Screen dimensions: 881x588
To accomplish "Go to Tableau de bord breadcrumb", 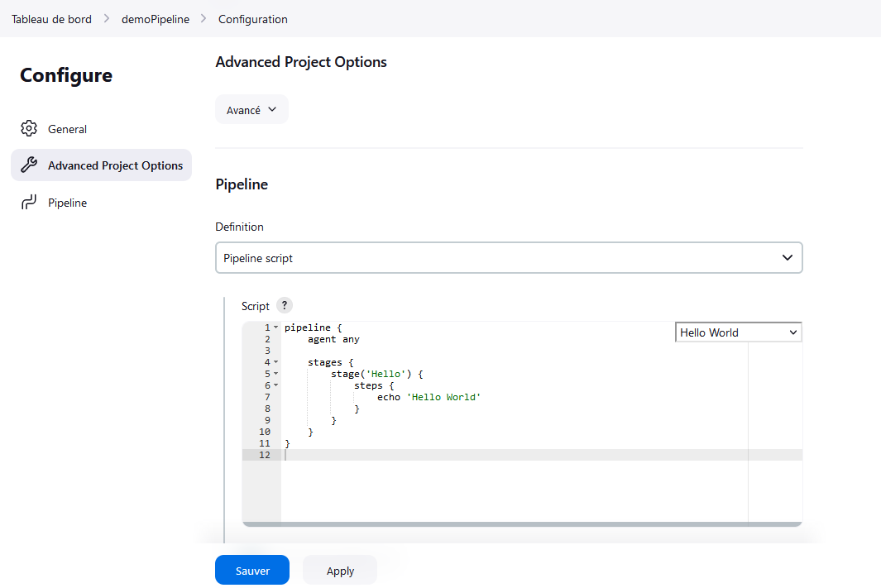I will click(x=51, y=19).
